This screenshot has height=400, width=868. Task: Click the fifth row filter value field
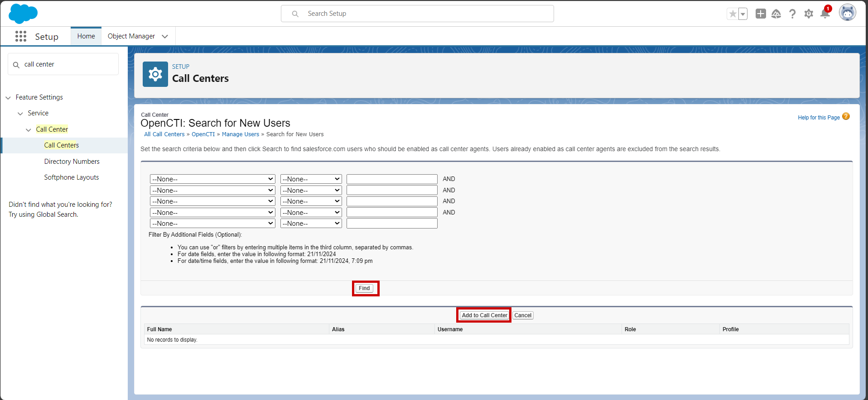392,224
